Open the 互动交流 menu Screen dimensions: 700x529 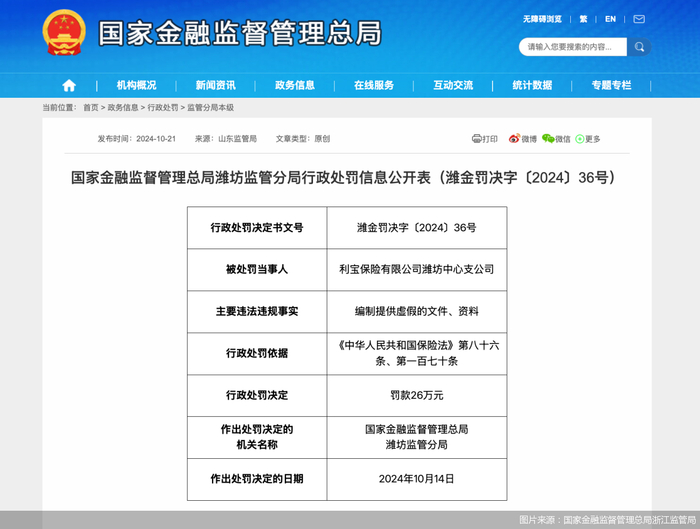(x=453, y=85)
